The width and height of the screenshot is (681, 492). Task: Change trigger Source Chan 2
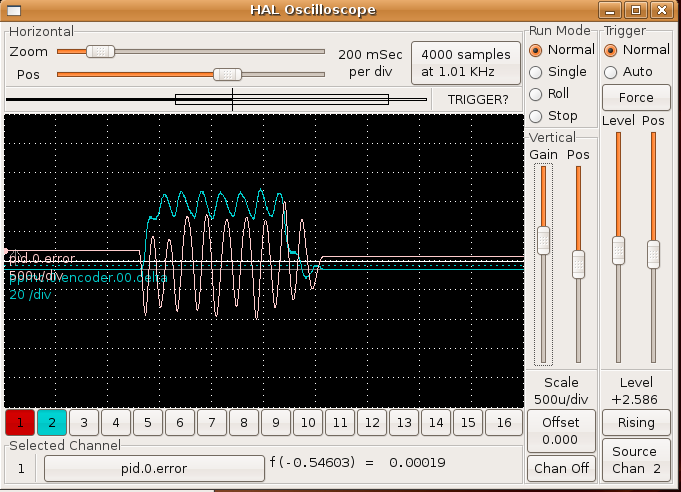636,460
